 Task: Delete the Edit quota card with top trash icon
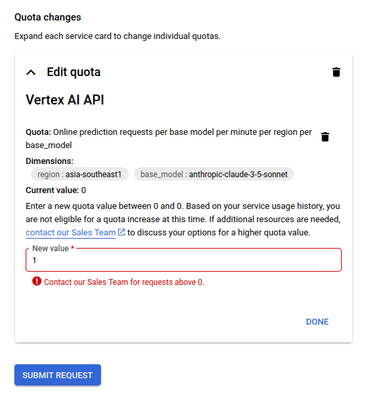(336, 72)
